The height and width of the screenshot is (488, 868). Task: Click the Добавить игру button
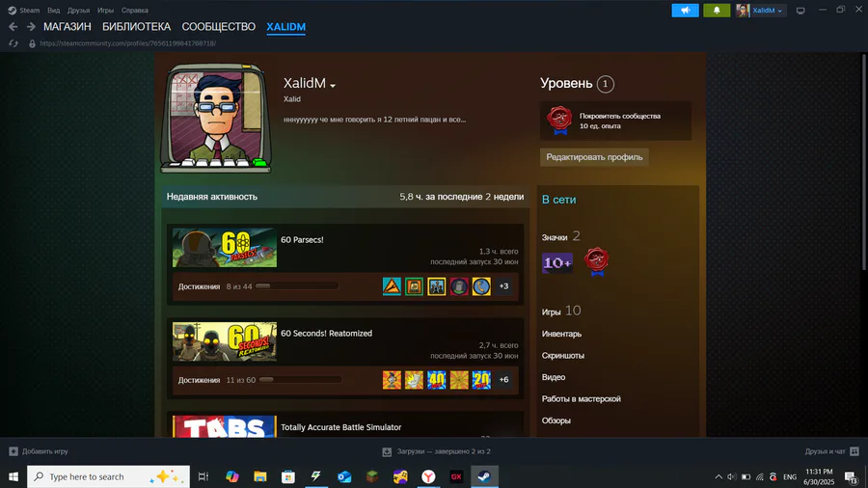click(x=39, y=451)
